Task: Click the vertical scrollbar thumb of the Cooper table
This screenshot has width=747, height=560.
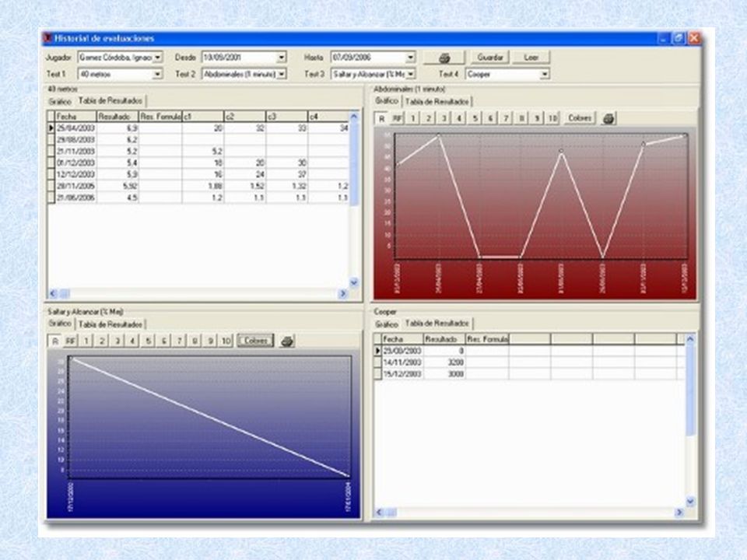Action: 690,390
